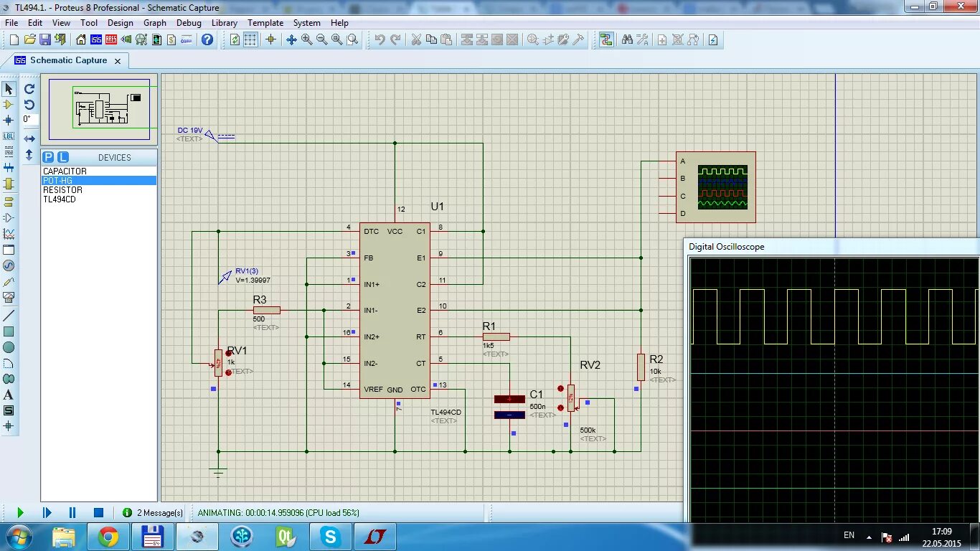Flip vertically with Y-mirror button
This screenshot has height=551, width=980.
click(29, 154)
